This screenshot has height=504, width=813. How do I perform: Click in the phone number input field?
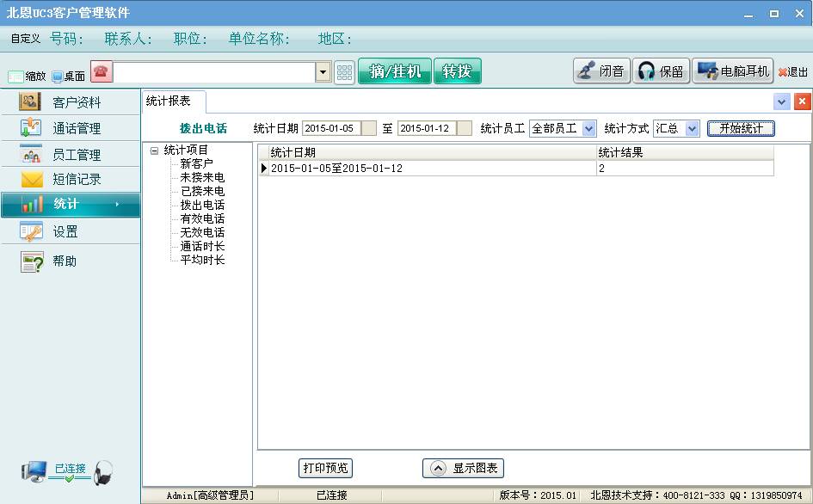click(x=214, y=72)
